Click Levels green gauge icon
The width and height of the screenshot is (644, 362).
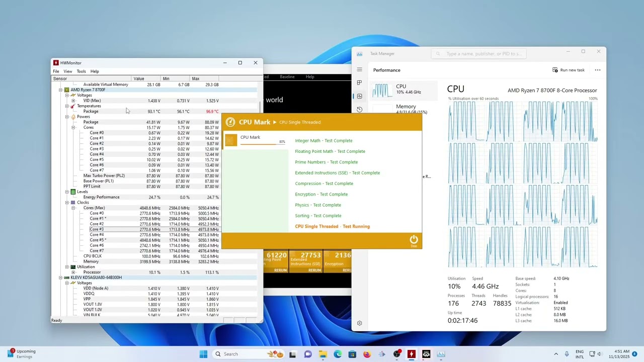pos(73,192)
